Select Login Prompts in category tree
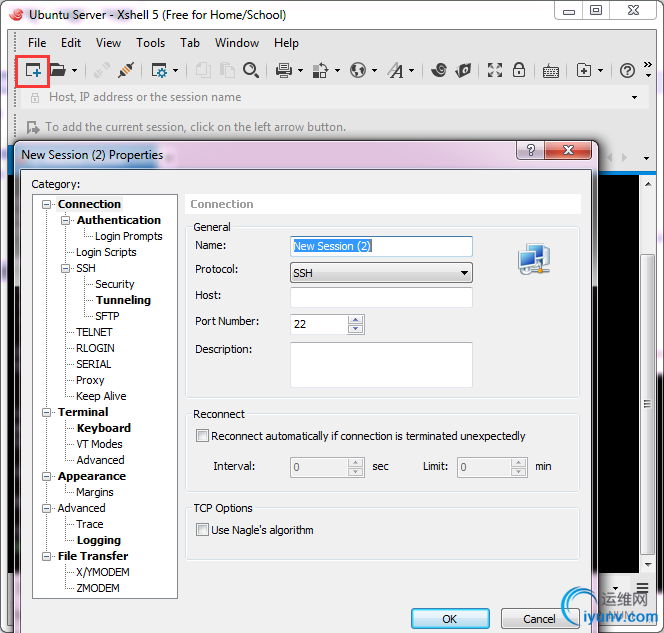This screenshot has width=664, height=633. point(128,236)
